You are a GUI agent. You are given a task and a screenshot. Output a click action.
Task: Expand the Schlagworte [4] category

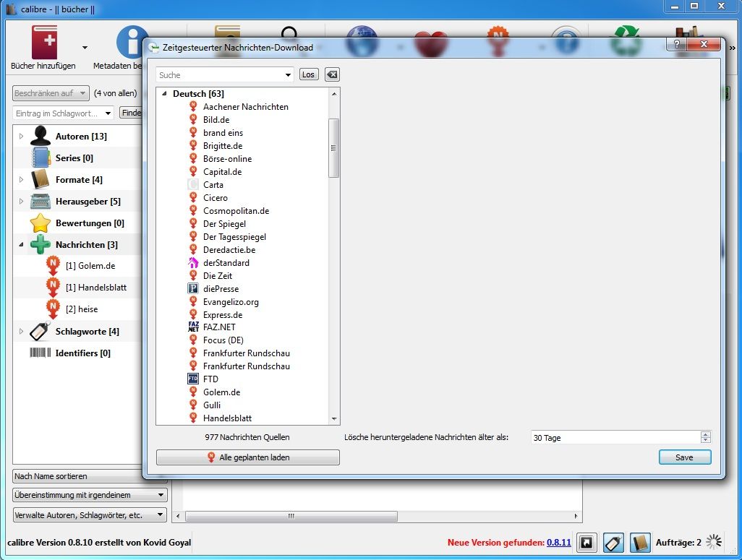21,331
